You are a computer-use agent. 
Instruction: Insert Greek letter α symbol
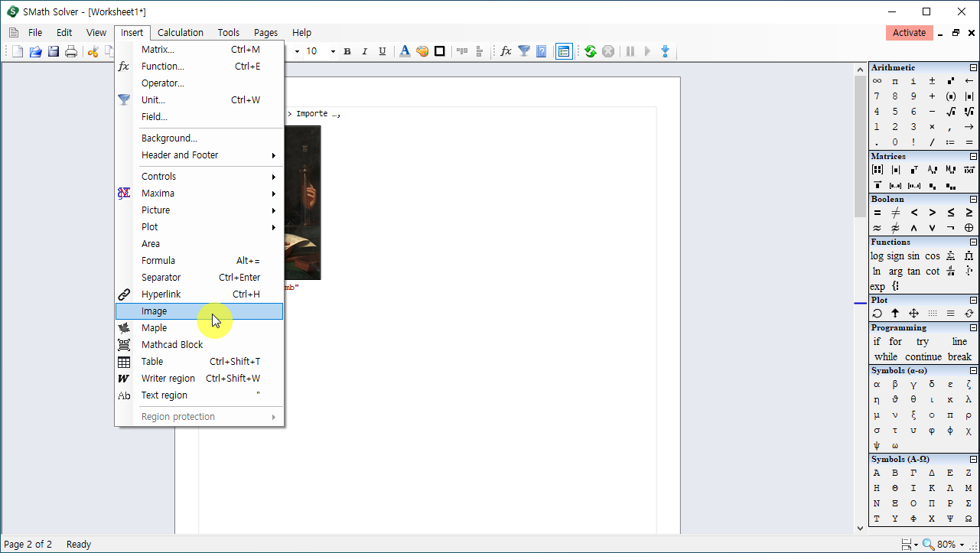(x=877, y=385)
